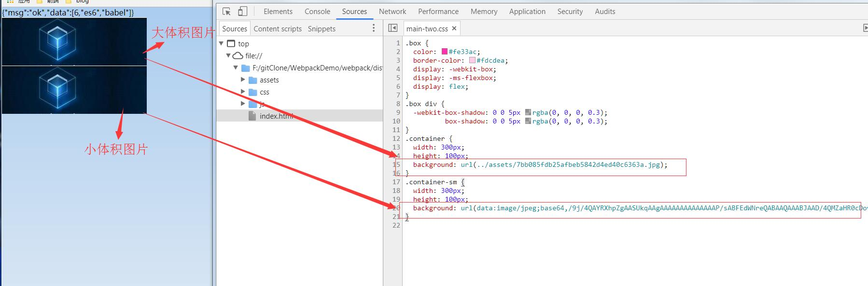Click the top frame icon
Image resolution: width=868 pixels, height=286 pixels.
[231, 43]
